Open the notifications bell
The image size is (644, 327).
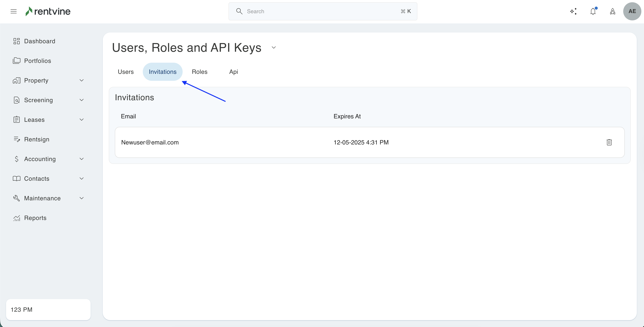click(593, 11)
